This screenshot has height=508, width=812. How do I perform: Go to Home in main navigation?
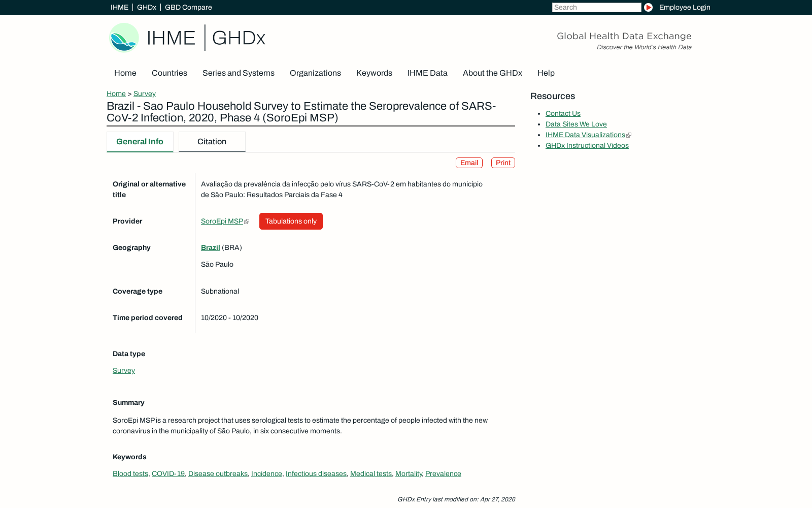(125, 73)
